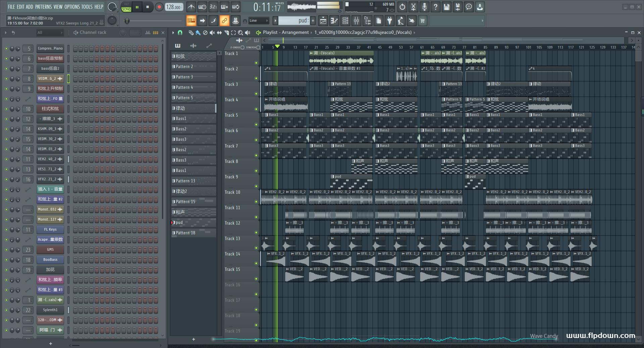
Task: Open the Playlist menu arrow
Action: click(173, 33)
